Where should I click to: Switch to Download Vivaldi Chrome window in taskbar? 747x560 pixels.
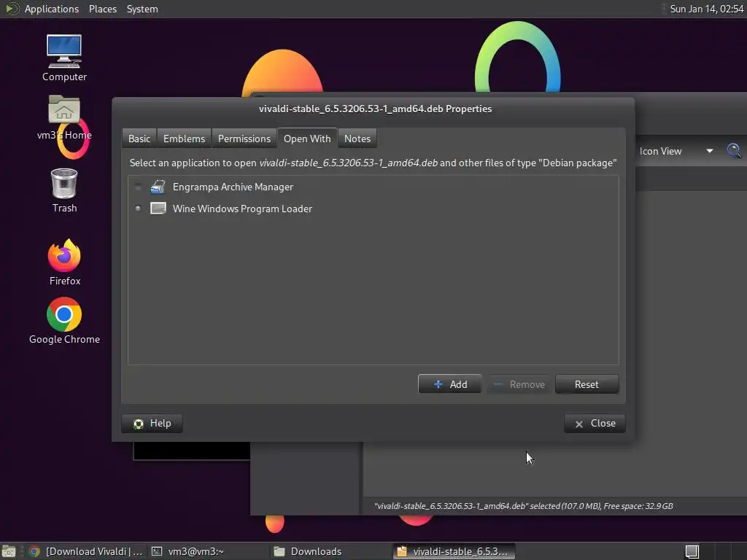(86, 551)
